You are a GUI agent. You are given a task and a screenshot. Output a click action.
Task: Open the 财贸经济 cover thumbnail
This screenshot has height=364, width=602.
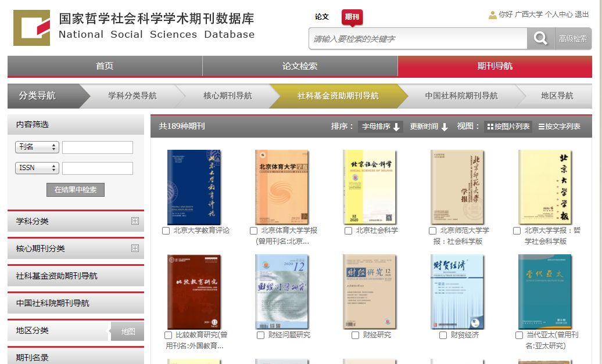click(457, 292)
